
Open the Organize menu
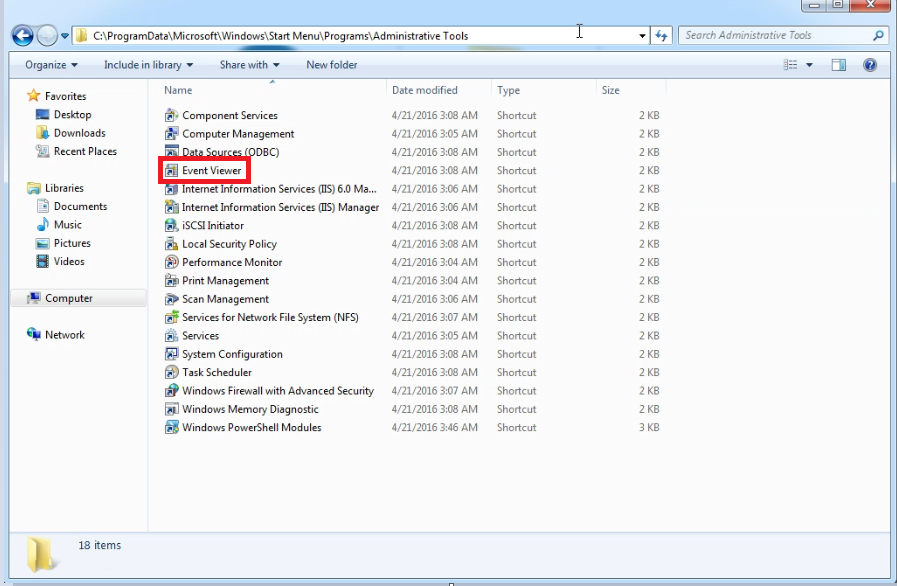(51, 65)
